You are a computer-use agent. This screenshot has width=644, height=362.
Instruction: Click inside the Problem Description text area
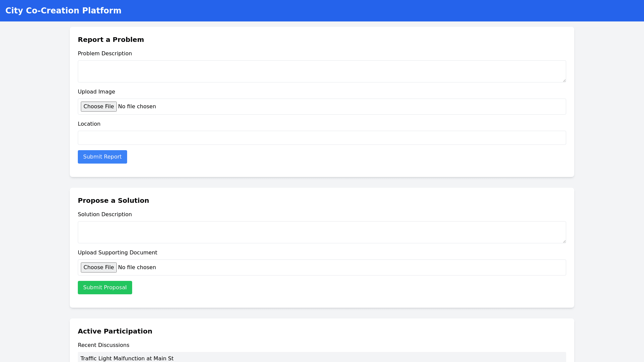click(x=322, y=71)
